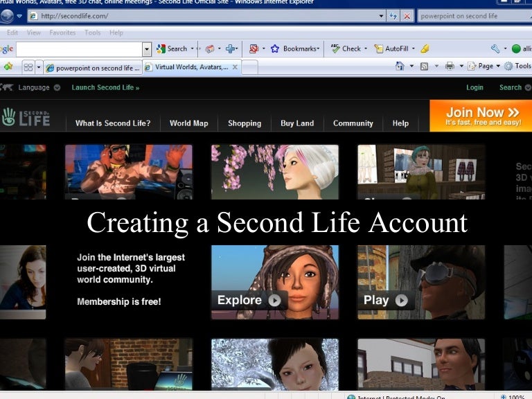Image resolution: width=532 pixels, height=399 pixels.
Task: Click the Add to Favorites star icon
Action: (8, 66)
